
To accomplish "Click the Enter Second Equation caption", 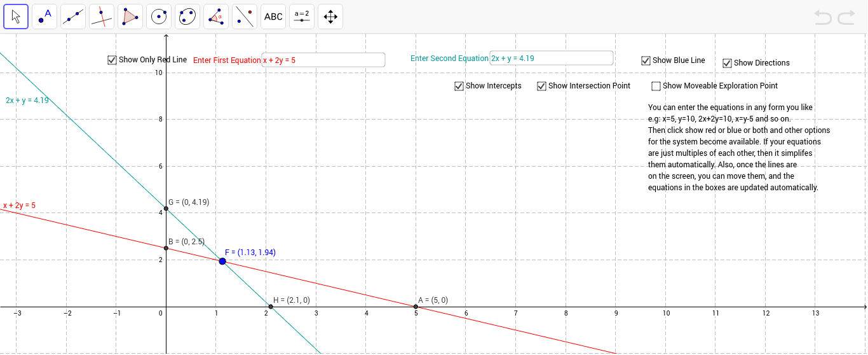I will [449, 59].
